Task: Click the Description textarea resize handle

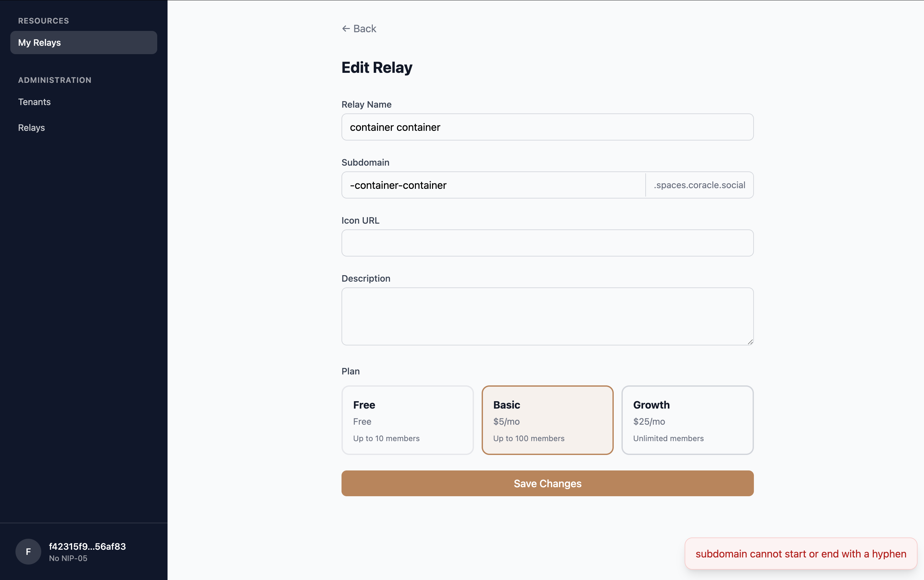Action: tap(750, 342)
